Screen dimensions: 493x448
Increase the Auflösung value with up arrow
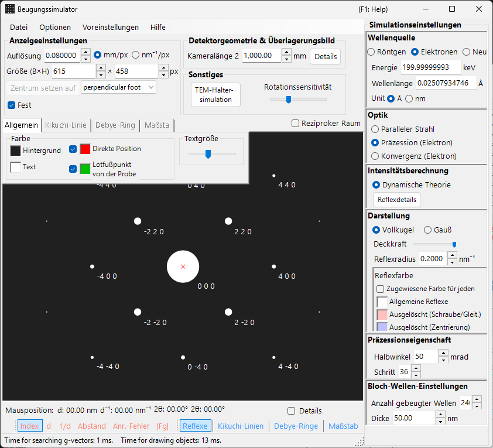(x=86, y=52)
